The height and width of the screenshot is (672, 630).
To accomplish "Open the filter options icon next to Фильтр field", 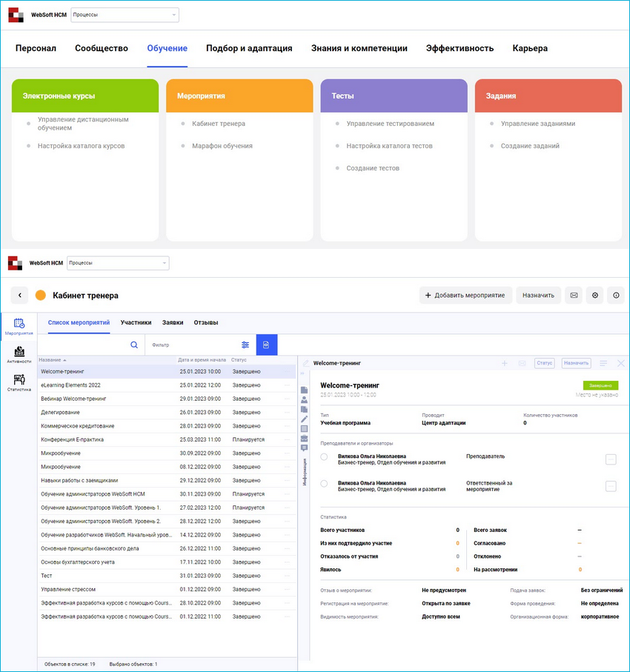I will point(245,345).
